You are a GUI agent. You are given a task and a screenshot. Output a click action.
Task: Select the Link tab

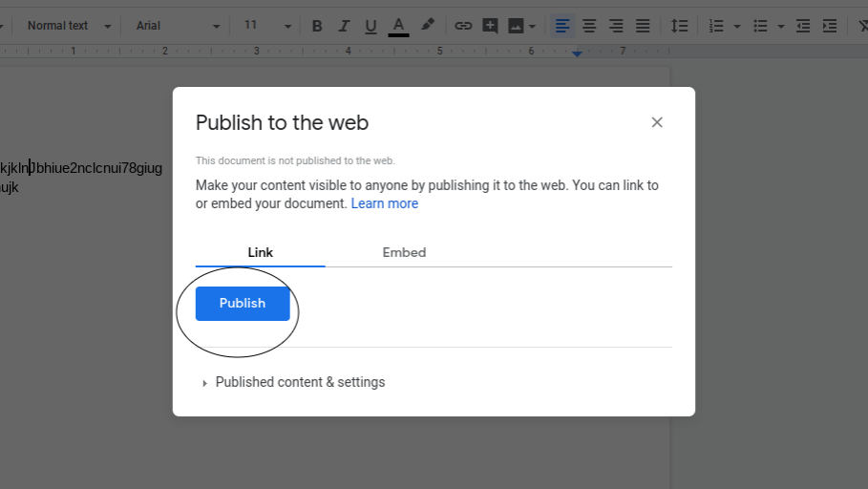260,252
